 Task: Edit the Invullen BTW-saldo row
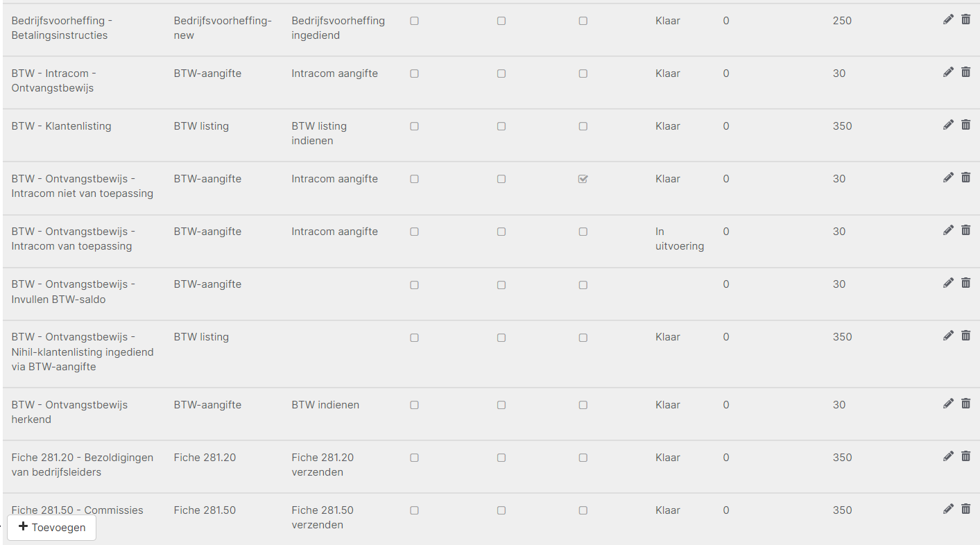point(948,283)
